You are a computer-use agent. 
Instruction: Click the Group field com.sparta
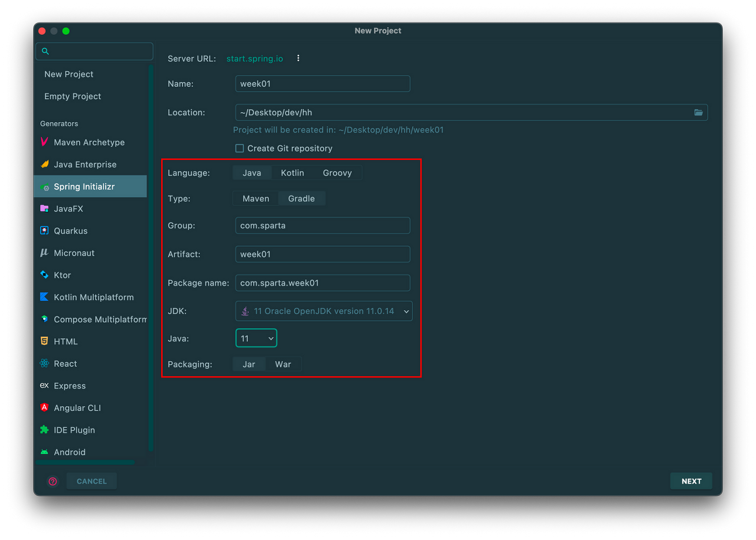(322, 225)
